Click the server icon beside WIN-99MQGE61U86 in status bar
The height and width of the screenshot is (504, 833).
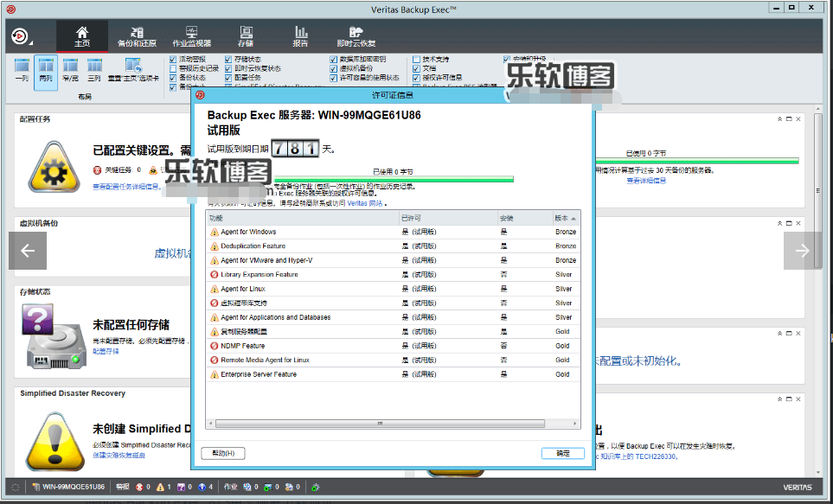pyautogui.click(x=36, y=487)
